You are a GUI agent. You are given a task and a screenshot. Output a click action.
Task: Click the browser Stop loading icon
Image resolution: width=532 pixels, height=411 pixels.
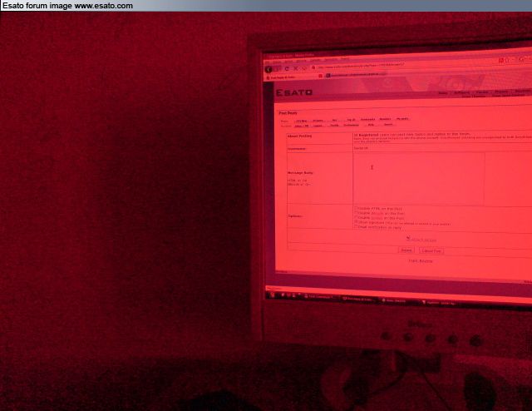pyautogui.click(x=296, y=68)
